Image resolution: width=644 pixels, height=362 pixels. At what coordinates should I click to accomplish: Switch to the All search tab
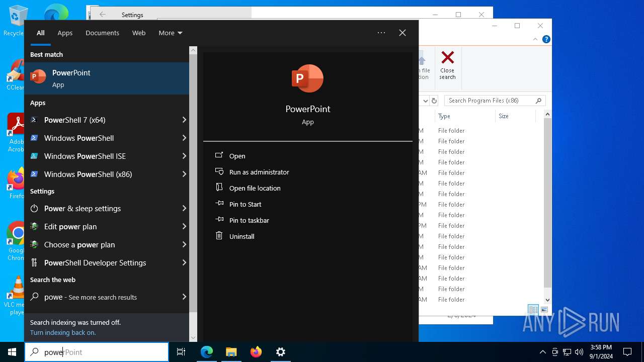[41, 33]
